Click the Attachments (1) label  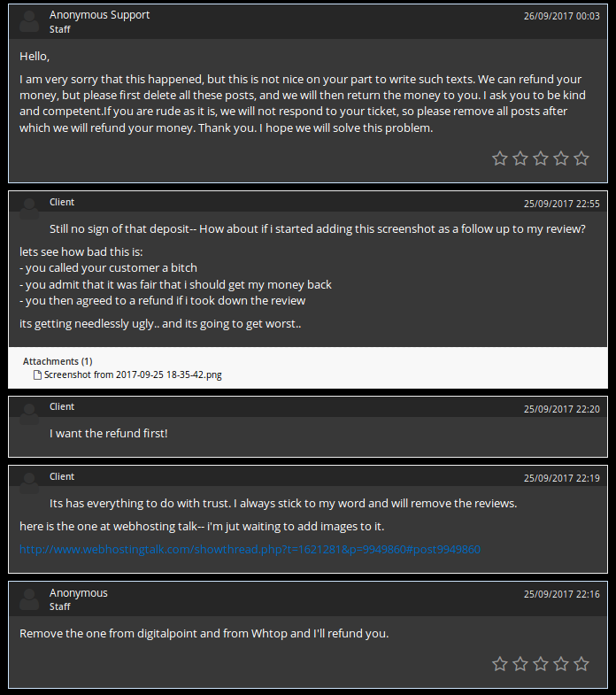[x=58, y=361]
